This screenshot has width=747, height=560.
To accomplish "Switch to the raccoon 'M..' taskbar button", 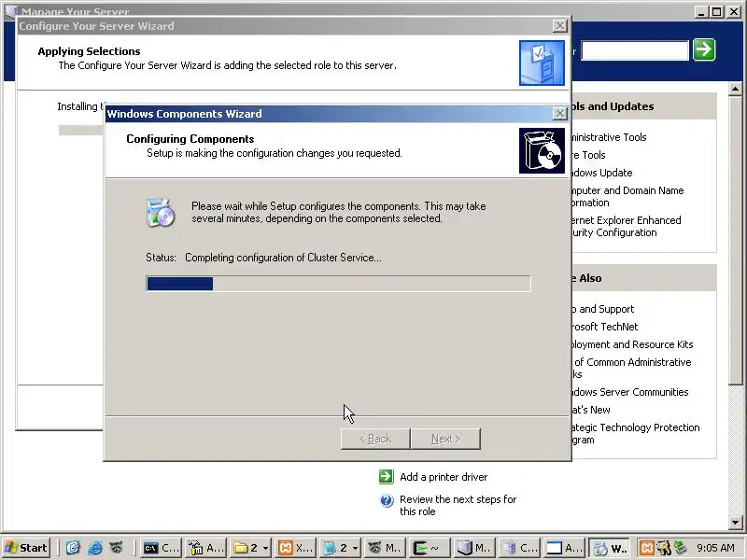I will click(385, 548).
